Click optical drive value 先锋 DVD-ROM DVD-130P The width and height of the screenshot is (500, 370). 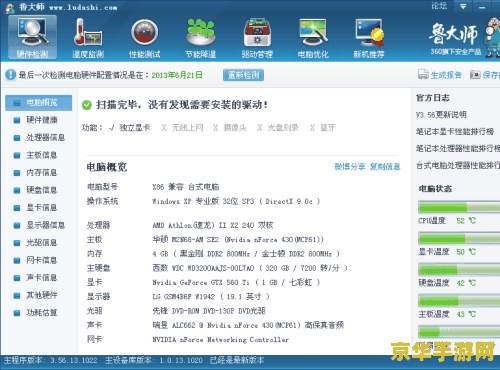tap(209, 311)
